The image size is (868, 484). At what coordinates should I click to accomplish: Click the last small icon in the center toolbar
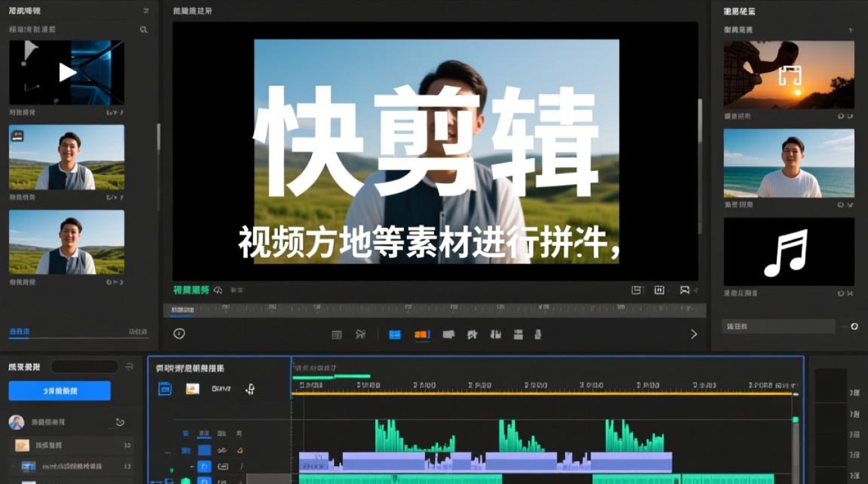point(539,334)
